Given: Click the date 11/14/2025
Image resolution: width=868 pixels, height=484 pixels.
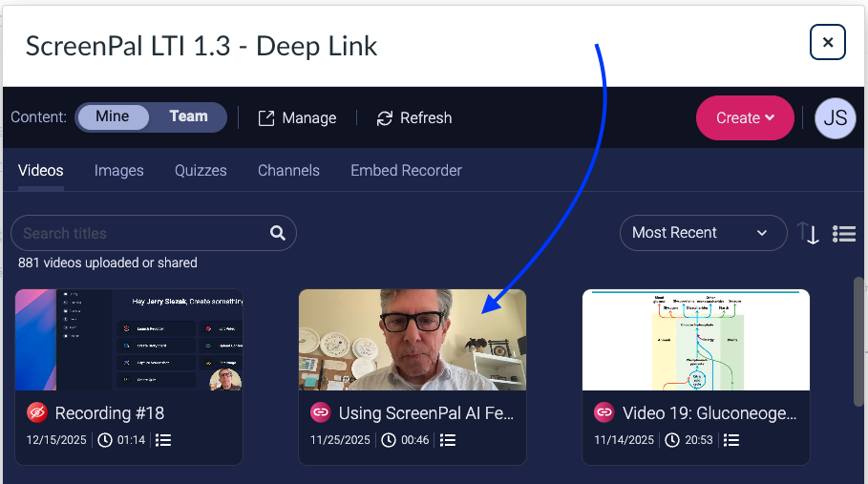Looking at the screenshot, I should (624, 440).
